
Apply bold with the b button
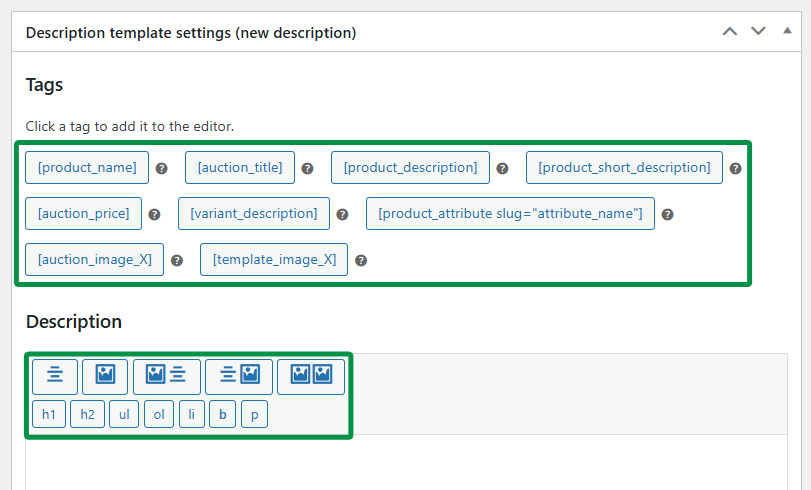tap(222, 414)
